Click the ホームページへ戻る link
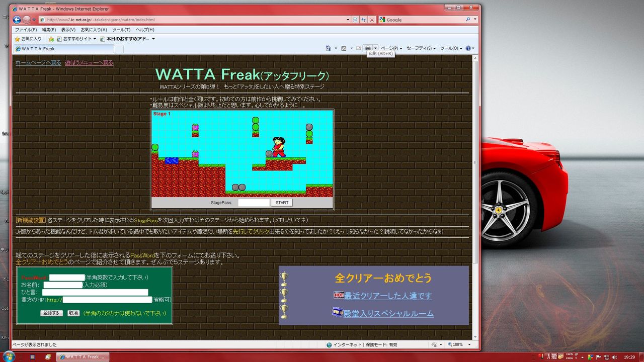Image resolution: width=644 pixels, height=362 pixels. (x=38, y=63)
